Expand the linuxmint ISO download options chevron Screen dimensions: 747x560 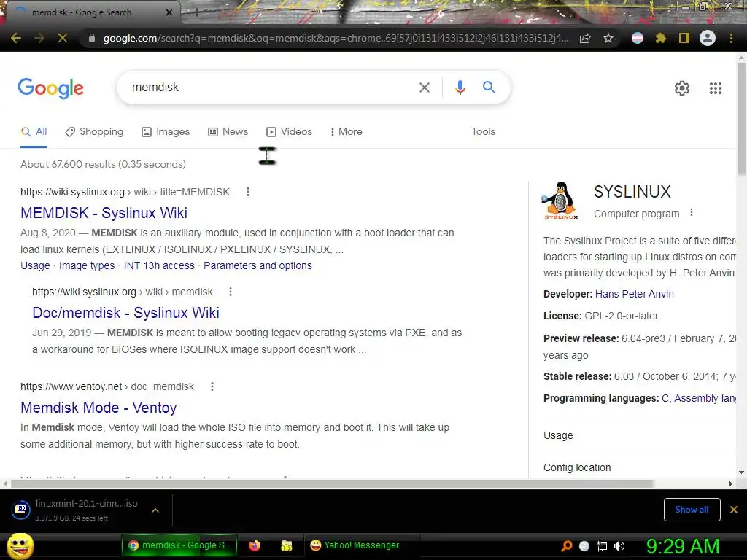pyautogui.click(x=155, y=510)
